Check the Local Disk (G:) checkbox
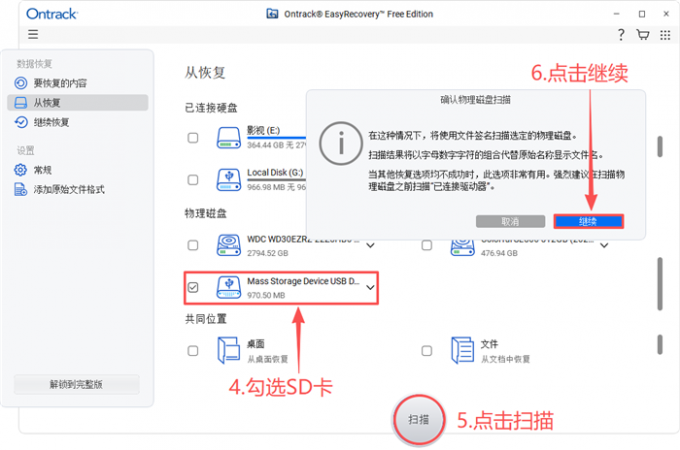This screenshot has height=450, width=680. (x=193, y=180)
